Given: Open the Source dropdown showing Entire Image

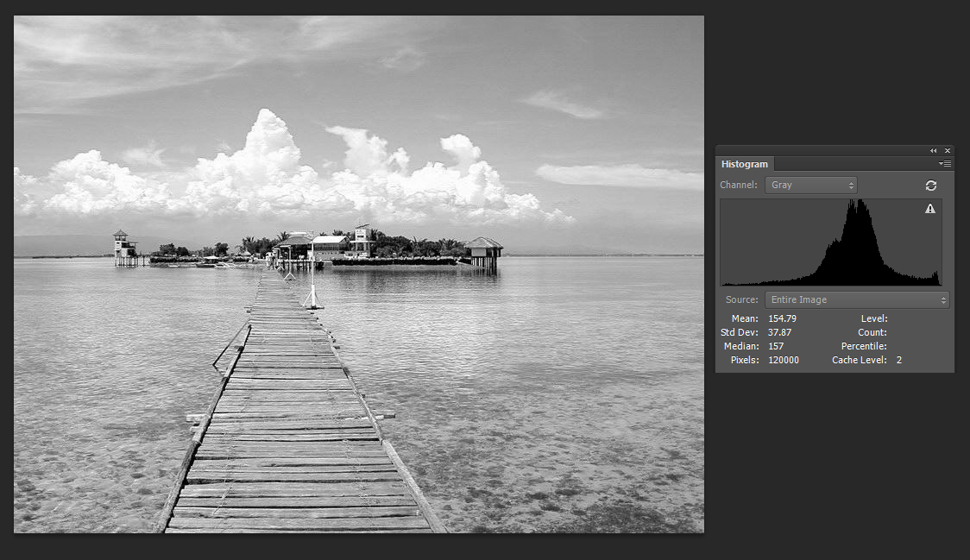Looking at the screenshot, I should (857, 299).
